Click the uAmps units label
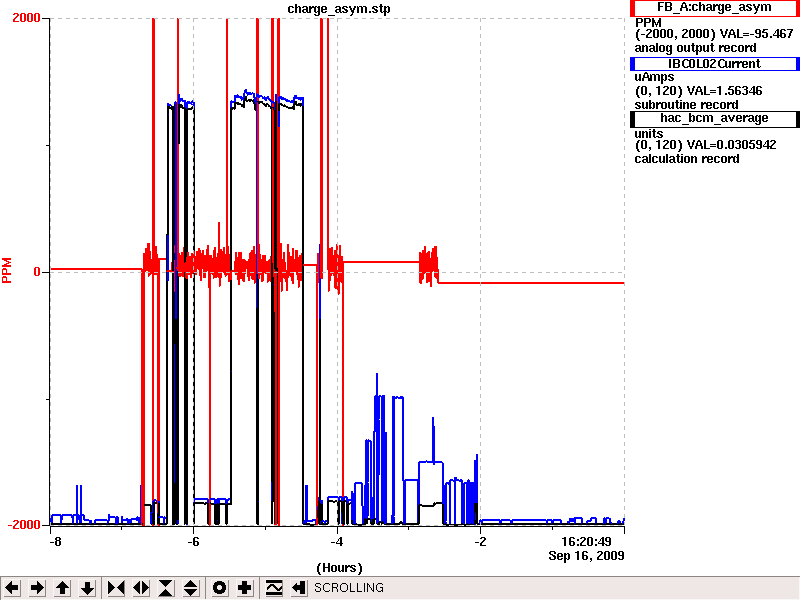 click(654, 77)
